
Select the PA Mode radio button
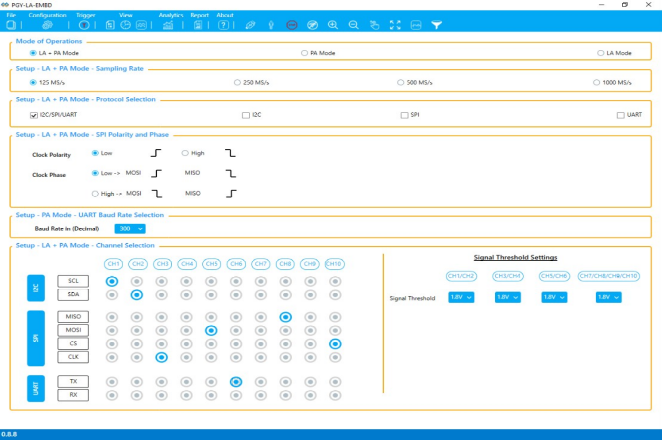(x=304, y=52)
